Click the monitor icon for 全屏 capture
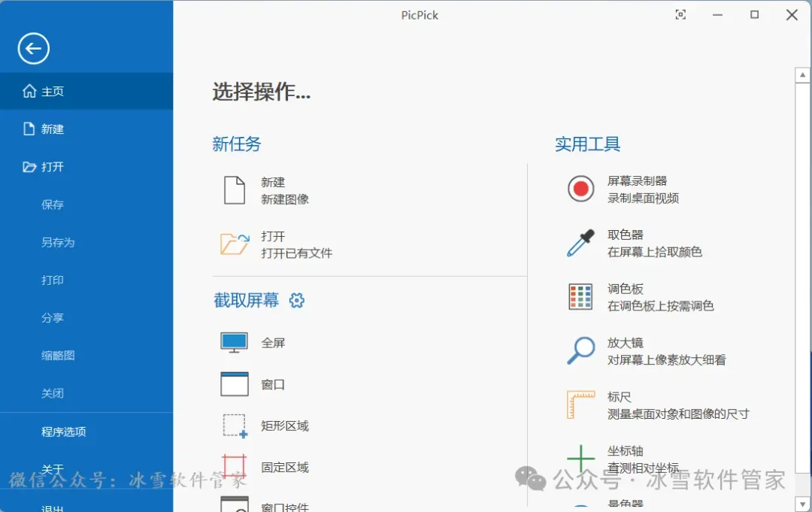This screenshot has height=512, width=812. click(x=234, y=342)
